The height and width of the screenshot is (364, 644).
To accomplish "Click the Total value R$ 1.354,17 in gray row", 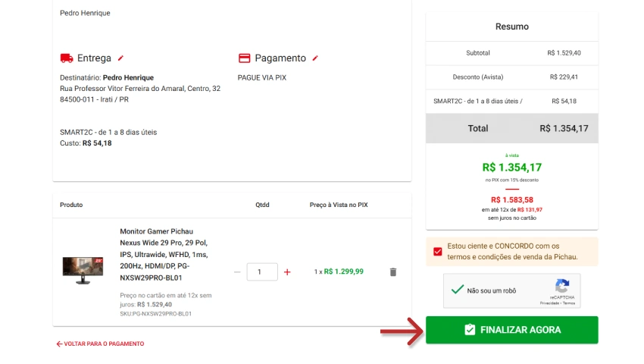I will pos(564,128).
